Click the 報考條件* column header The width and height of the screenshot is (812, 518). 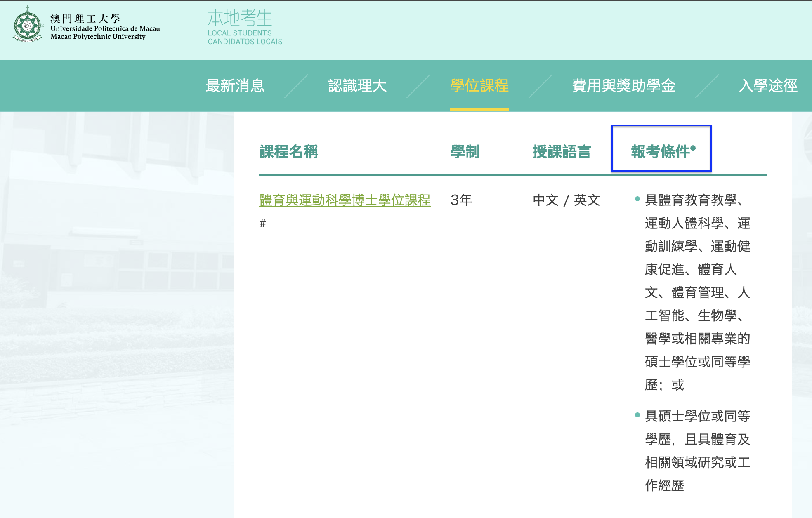point(661,151)
